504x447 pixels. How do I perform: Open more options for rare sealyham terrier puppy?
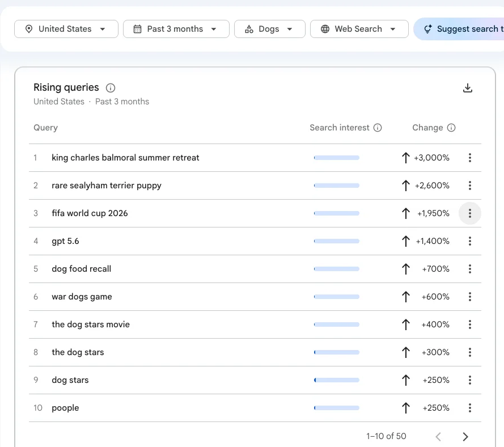point(469,185)
